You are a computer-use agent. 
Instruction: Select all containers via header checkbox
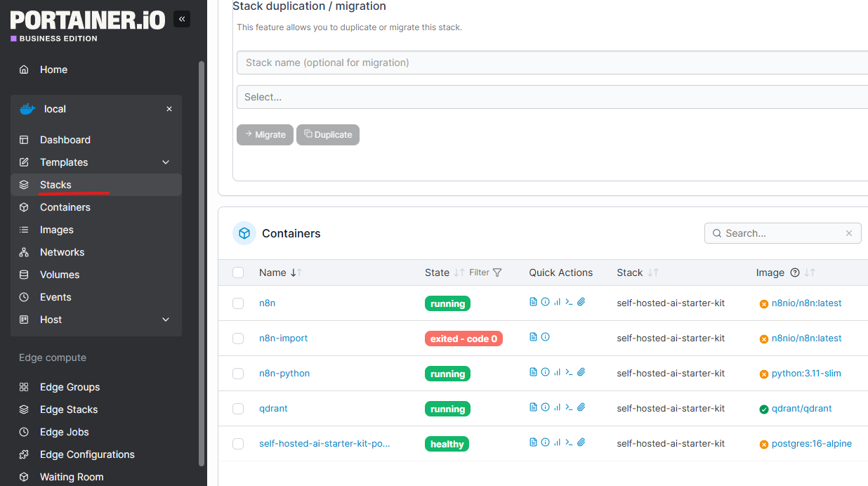click(238, 272)
